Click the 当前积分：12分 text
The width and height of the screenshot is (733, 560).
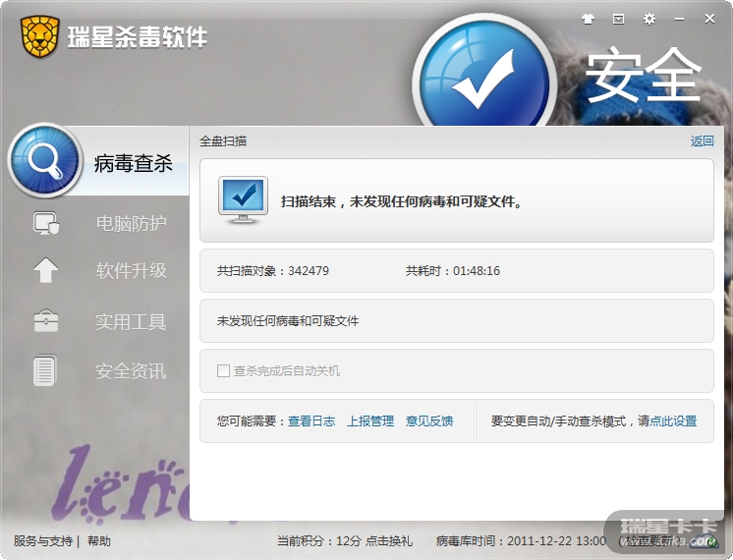318,541
